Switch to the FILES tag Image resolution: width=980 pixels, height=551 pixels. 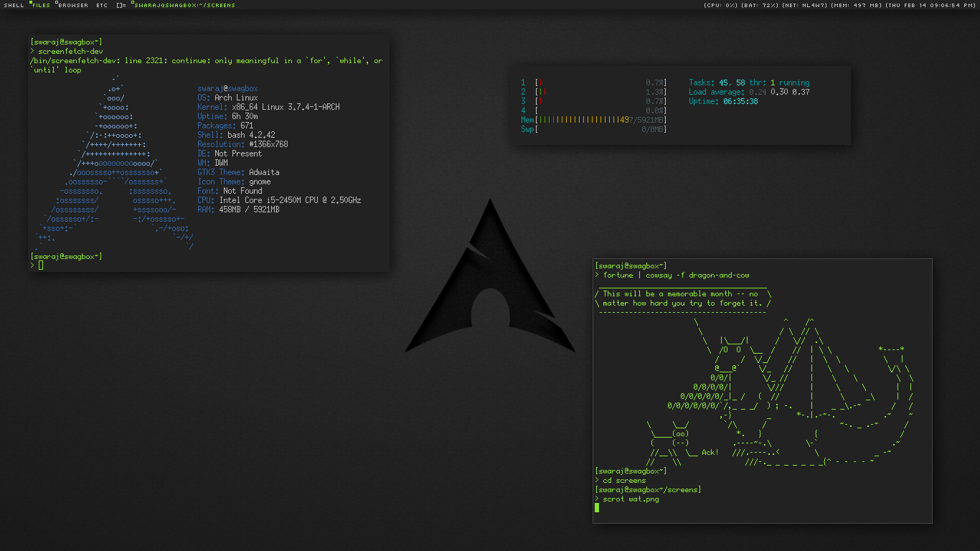click(41, 5)
